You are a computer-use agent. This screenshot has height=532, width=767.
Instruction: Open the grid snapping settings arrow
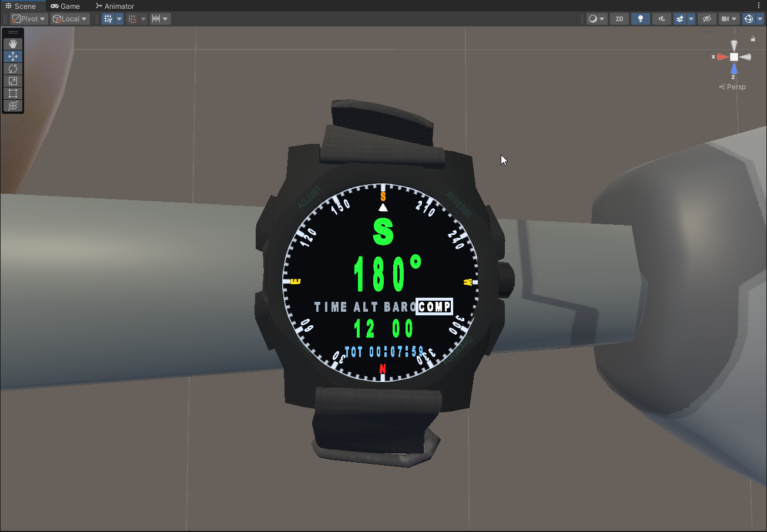tap(143, 19)
